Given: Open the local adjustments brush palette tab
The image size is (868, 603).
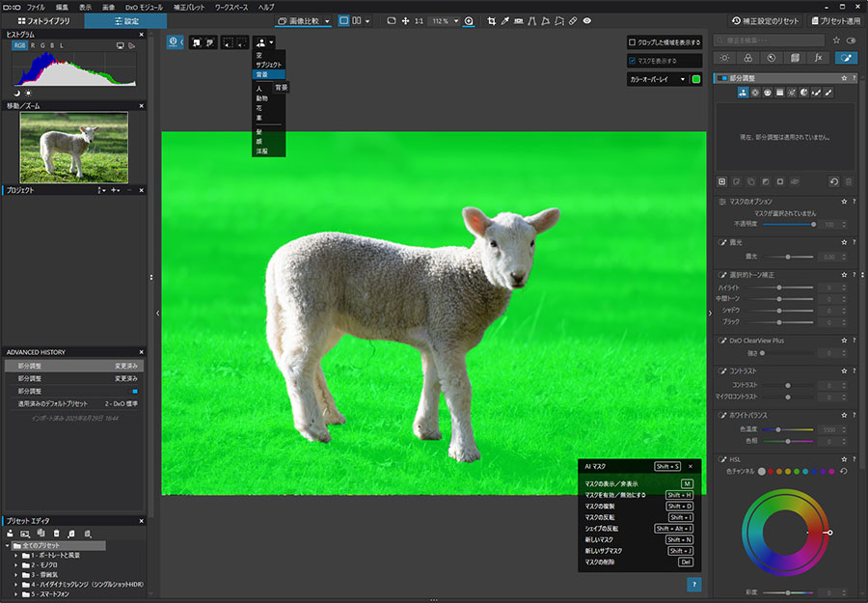Looking at the screenshot, I should click(x=846, y=58).
